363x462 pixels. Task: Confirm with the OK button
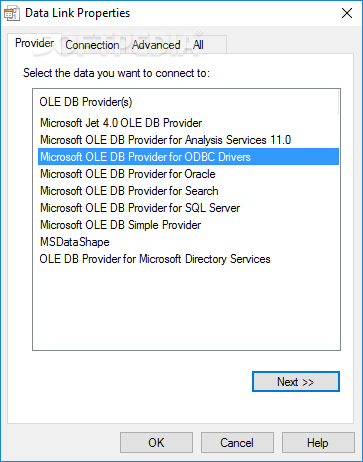156,443
